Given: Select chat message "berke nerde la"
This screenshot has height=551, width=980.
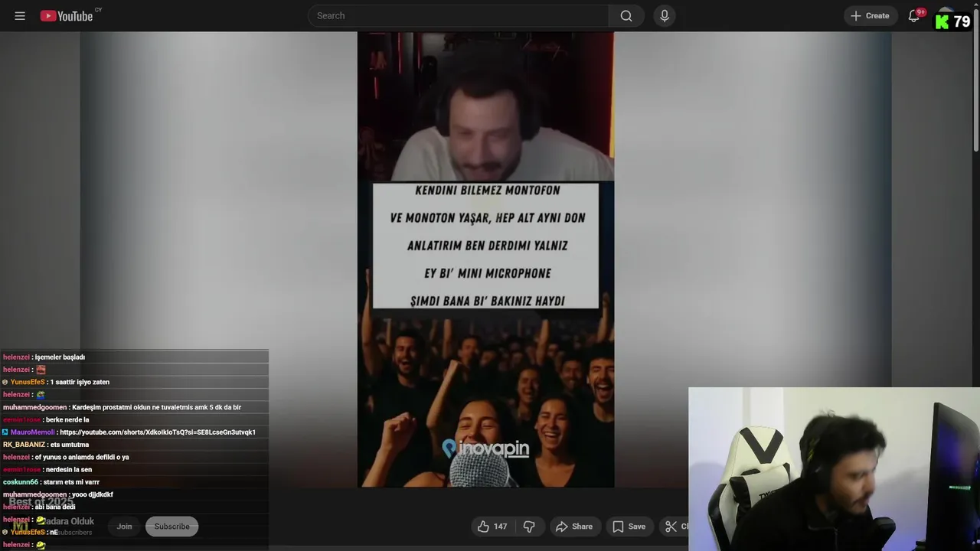Looking at the screenshot, I should point(67,419).
